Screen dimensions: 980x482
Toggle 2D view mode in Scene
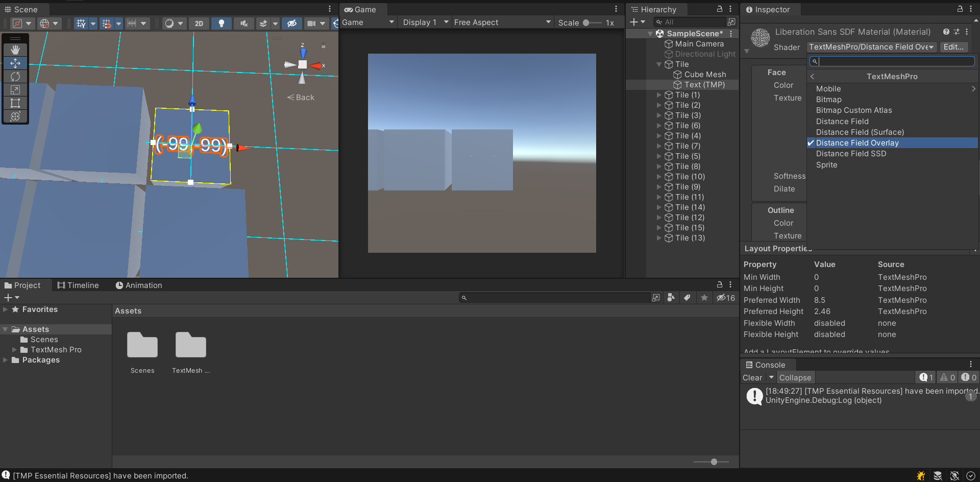click(x=199, y=23)
